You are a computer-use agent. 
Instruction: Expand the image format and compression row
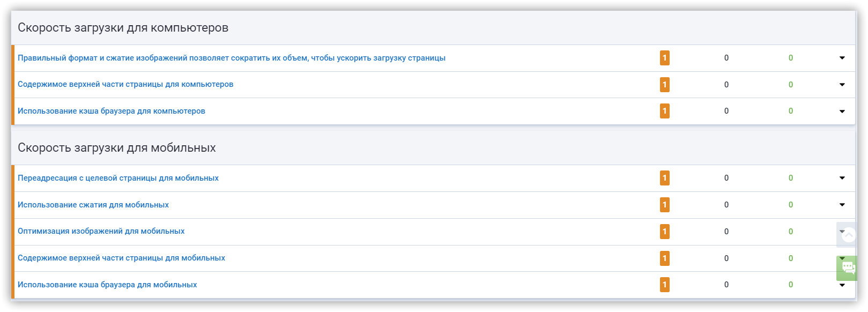click(x=842, y=58)
